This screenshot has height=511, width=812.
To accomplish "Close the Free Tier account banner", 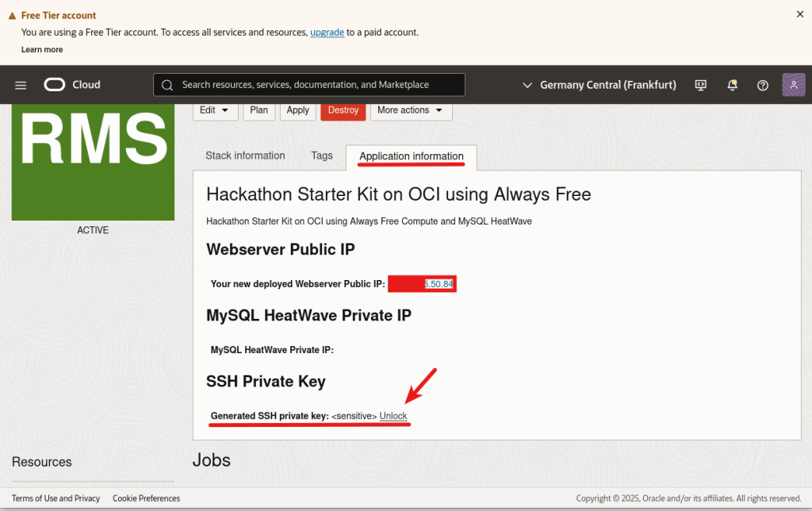I will click(800, 14).
